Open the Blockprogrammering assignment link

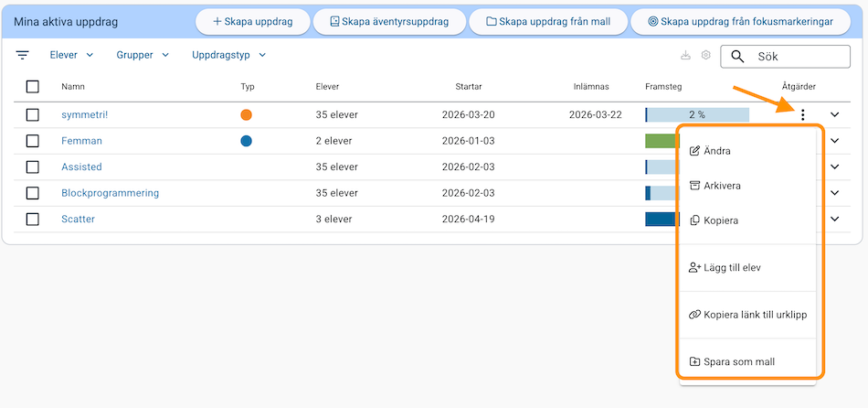(110, 193)
